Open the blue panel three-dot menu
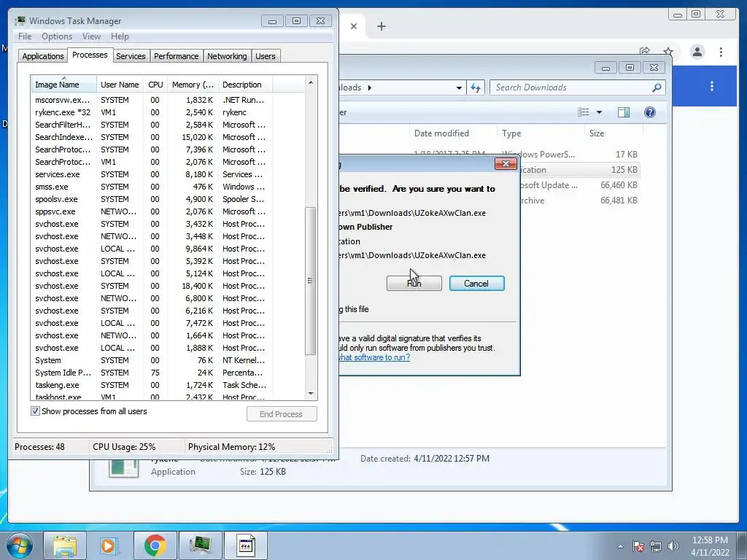 tap(712, 86)
